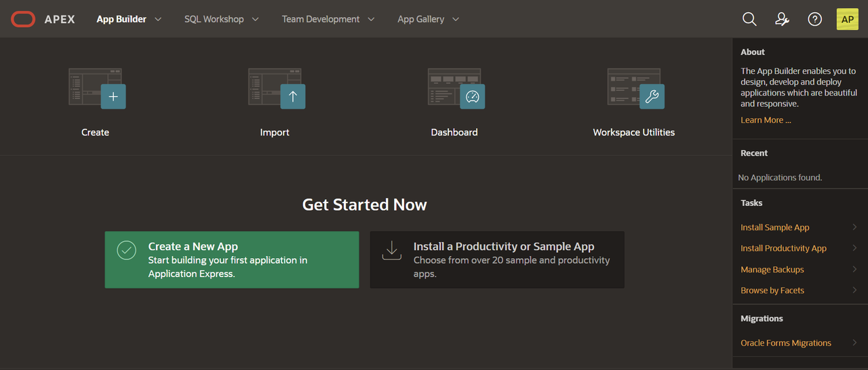Expand the SQL Workshop dropdown arrow
This screenshot has width=868, height=370.
pos(255,19)
